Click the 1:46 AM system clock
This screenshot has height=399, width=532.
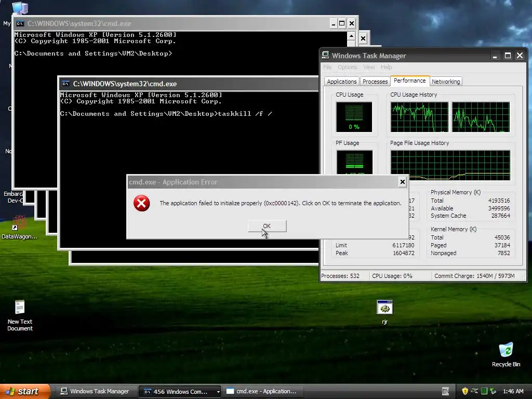pos(513,391)
